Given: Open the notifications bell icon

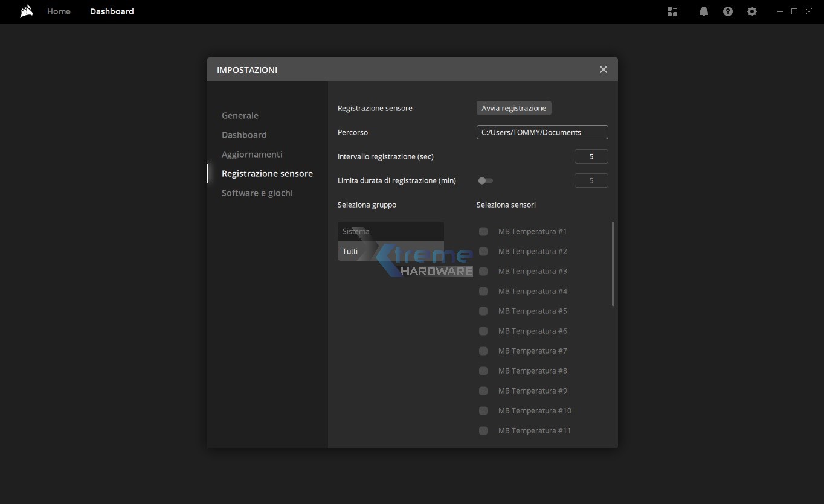Looking at the screenshot, I should 703,11.
